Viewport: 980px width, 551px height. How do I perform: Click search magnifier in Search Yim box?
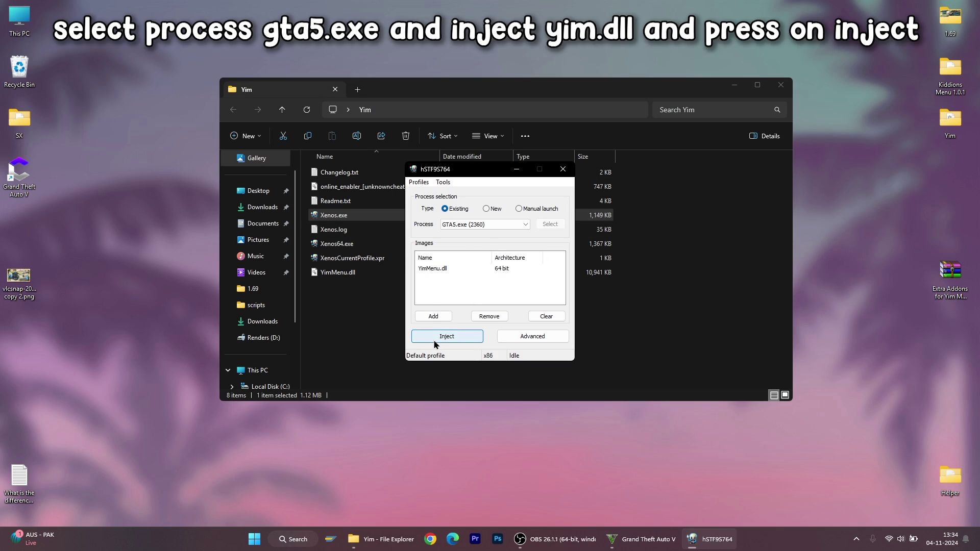coord(777,110)
